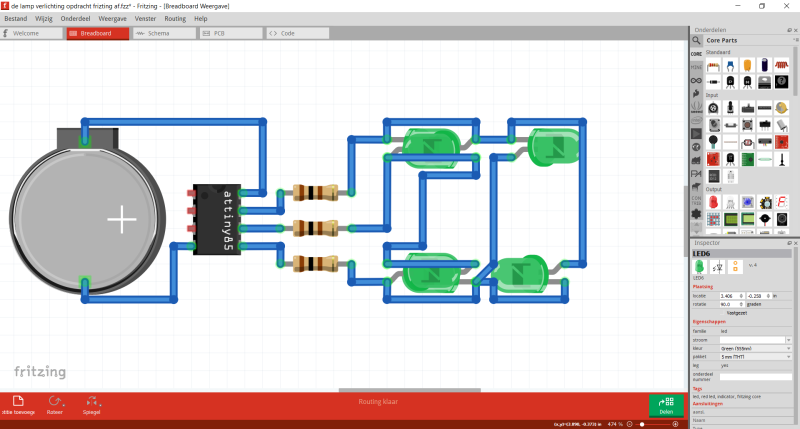Add a note with the bottom toolbar icon
This screenshot has height=429, width=800.
pos(20,401)
